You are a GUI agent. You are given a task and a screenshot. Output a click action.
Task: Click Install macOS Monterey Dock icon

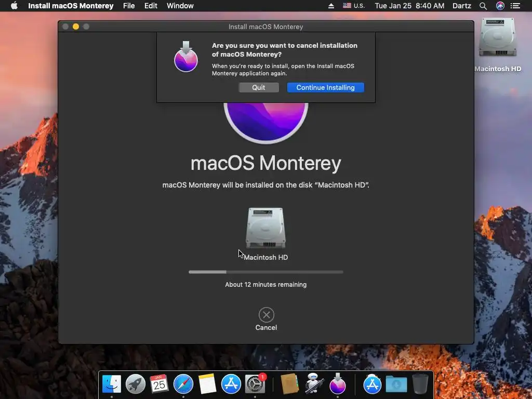click(338, 384)
